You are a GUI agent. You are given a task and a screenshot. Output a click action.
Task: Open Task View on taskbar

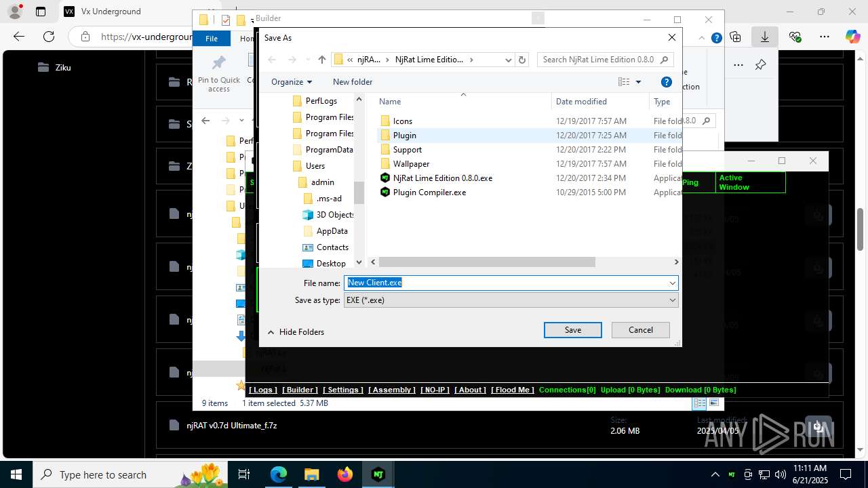click(x=244, y=474)
